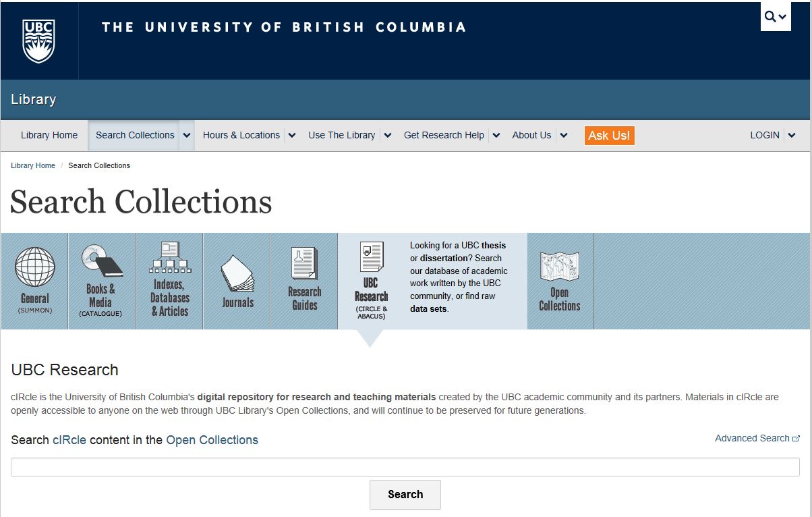Focus the cIRcle search text field
The width and height of the screenshot is (812, 517).
(405, 467)
